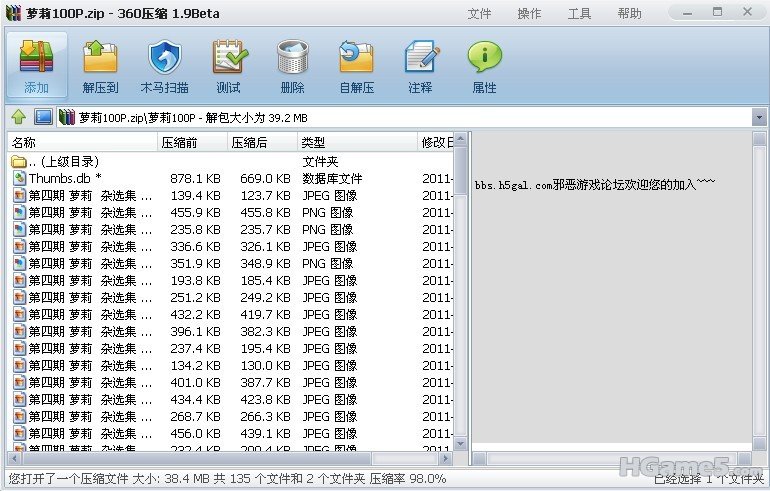Click the app icon in the title bar

click(14, 13)
